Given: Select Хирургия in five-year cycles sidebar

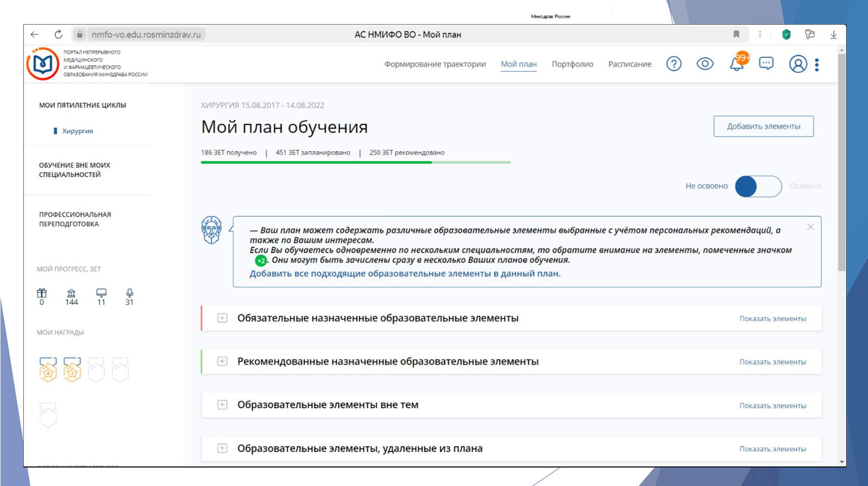Looking at the screenshot, I should click(x=77, y=131).
